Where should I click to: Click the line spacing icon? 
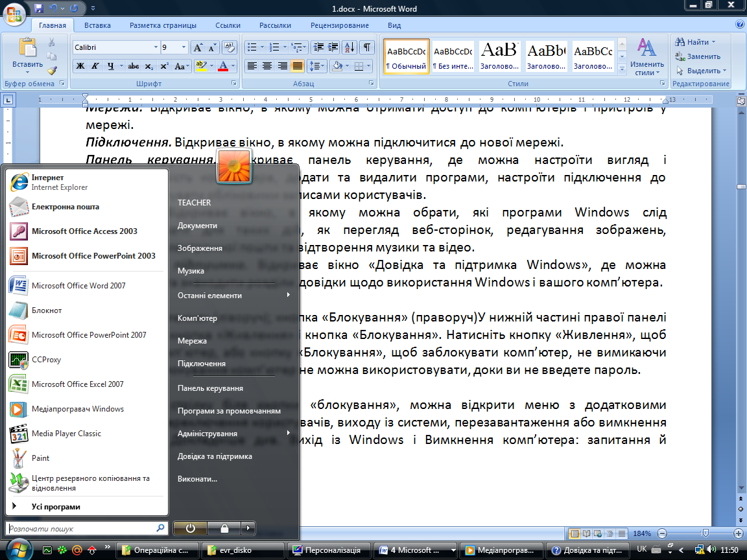(314, 66)
